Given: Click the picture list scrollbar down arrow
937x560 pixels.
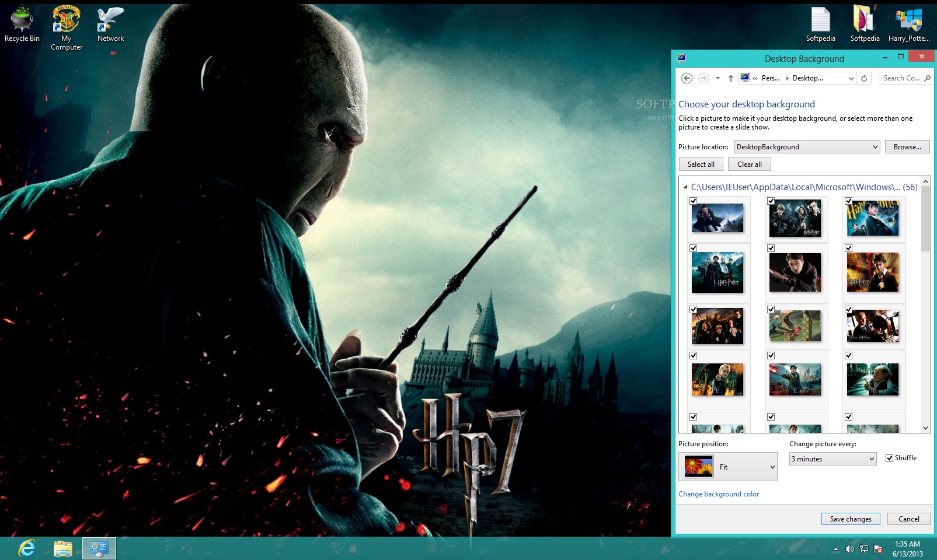Looking at the screenshot, I should click(x=926, y=428).
